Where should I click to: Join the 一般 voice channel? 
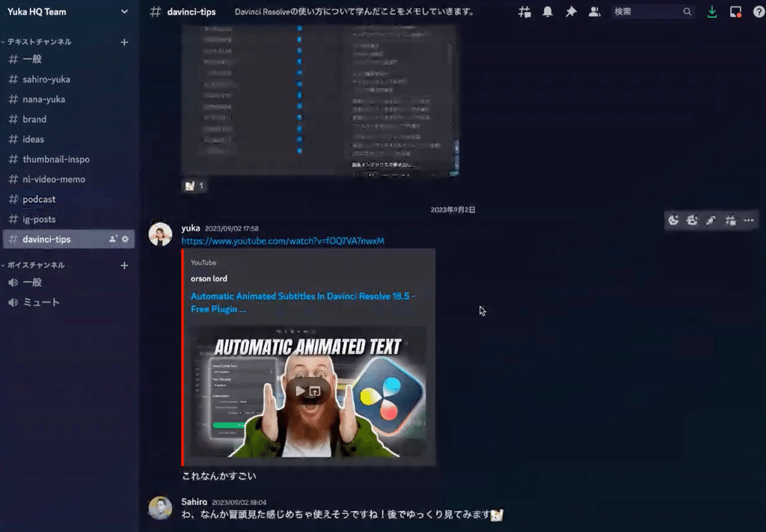click(x=68, y=282)
